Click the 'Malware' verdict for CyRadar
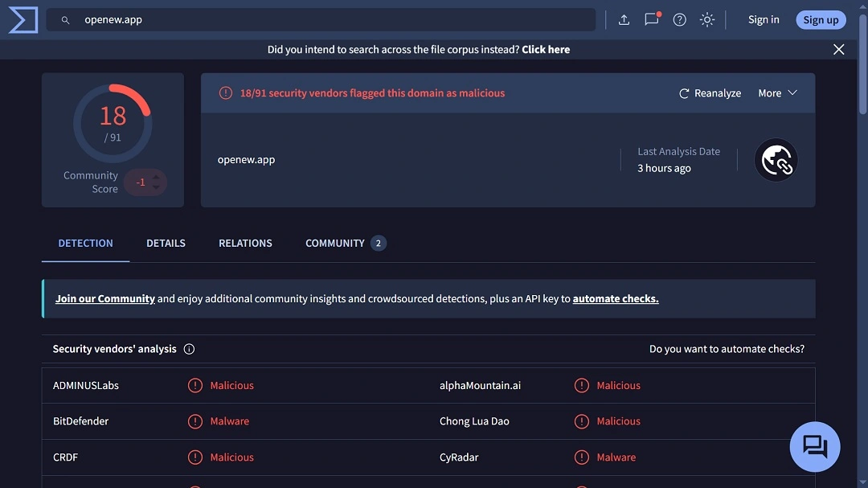This screenshot has width=868, height=488. tap(616, 457)
